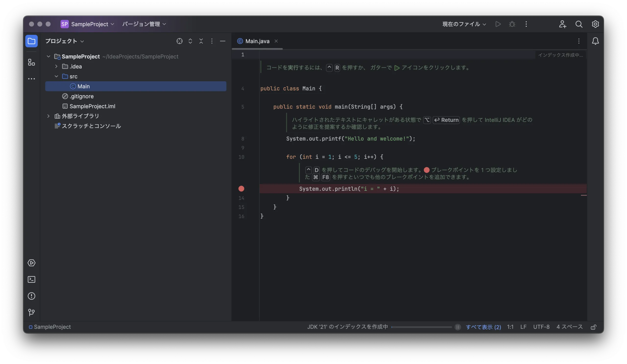Click the for loop code line
This screenshot has height=364, width=627.
[335, 157]
